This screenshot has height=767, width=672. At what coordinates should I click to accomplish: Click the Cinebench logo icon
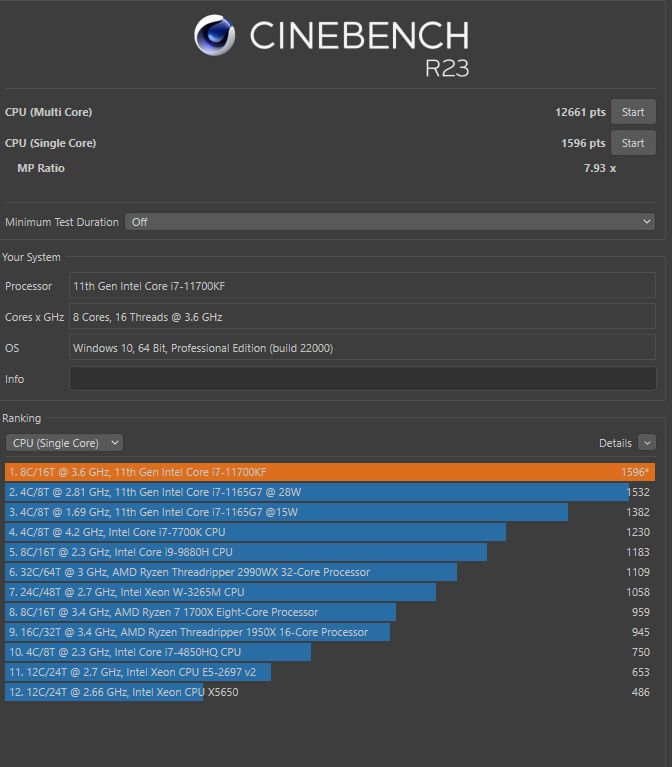click(214, 35)
